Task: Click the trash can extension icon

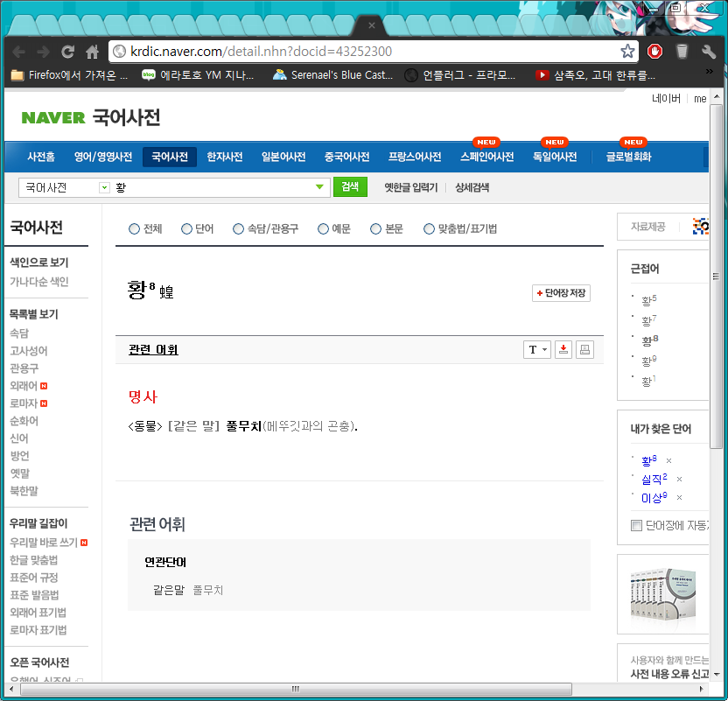Action: [682, 51]
